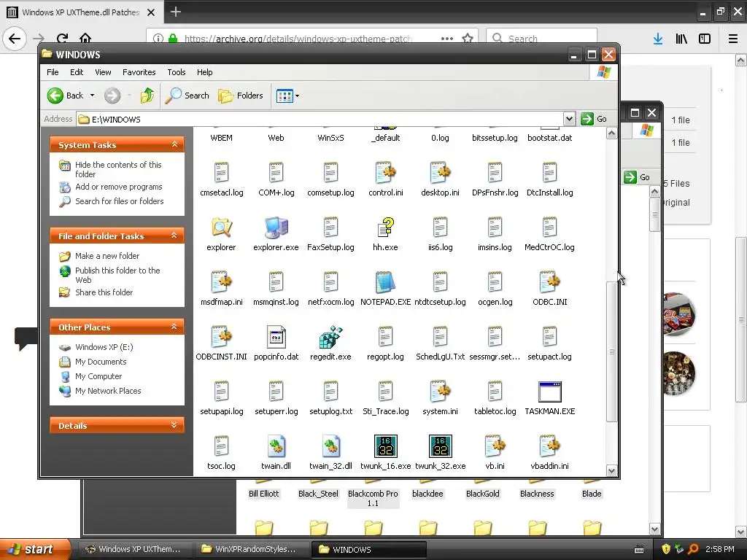Open the Back button history dropdown
This screenshot has height=560, width=747.
point(92,96)
